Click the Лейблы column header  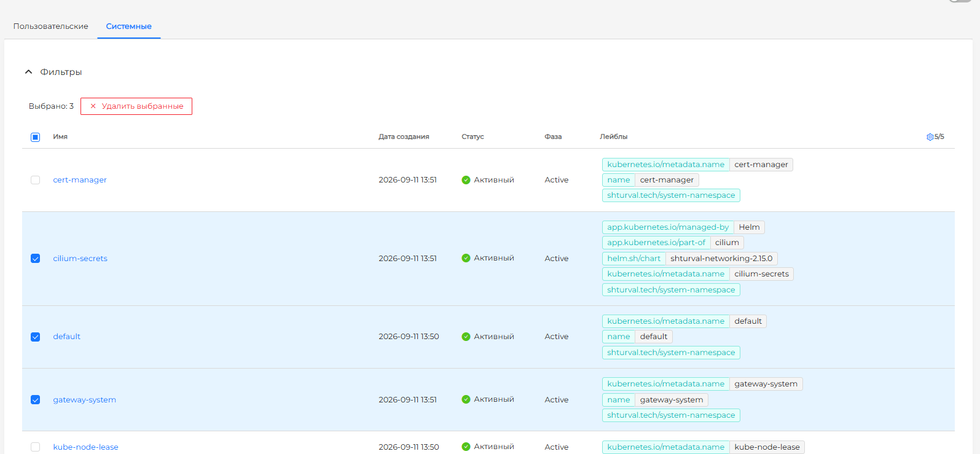[613, 136]
